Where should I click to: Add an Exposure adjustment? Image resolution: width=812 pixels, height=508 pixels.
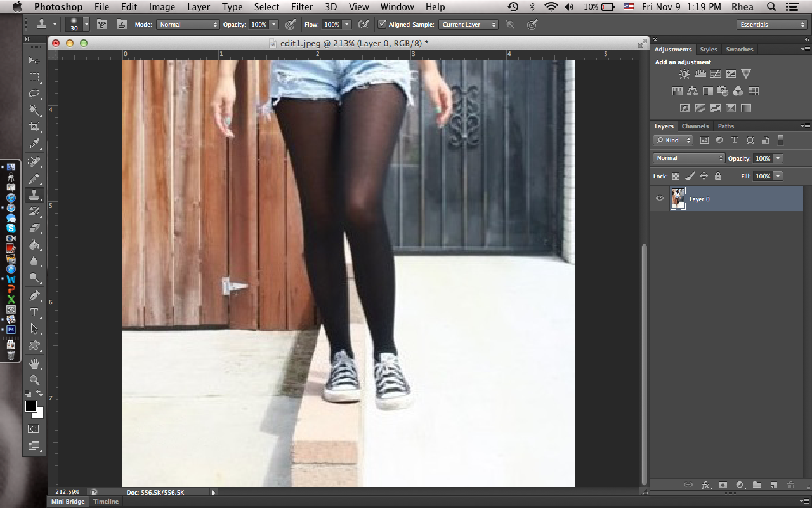(x=731, y=74)
